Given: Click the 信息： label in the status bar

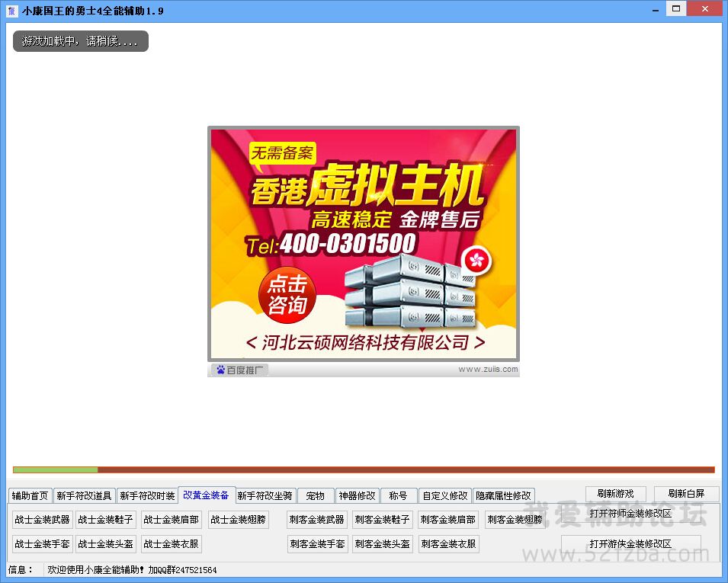Looking at the screenshot, I should (21, 569).
